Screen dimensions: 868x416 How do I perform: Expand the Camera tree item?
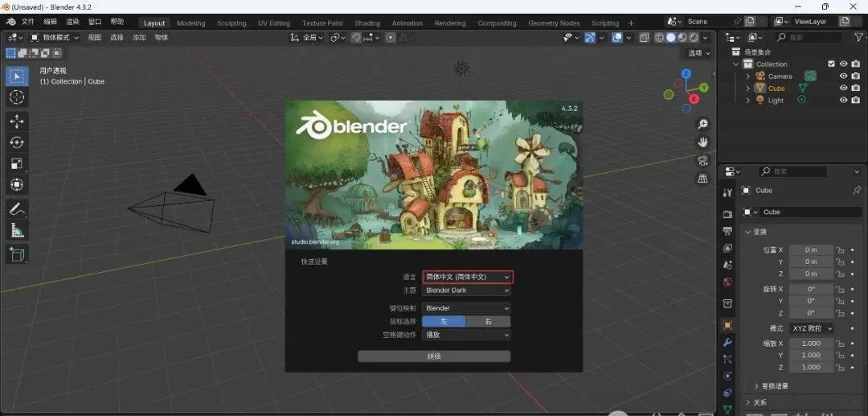tap(748, 76)
